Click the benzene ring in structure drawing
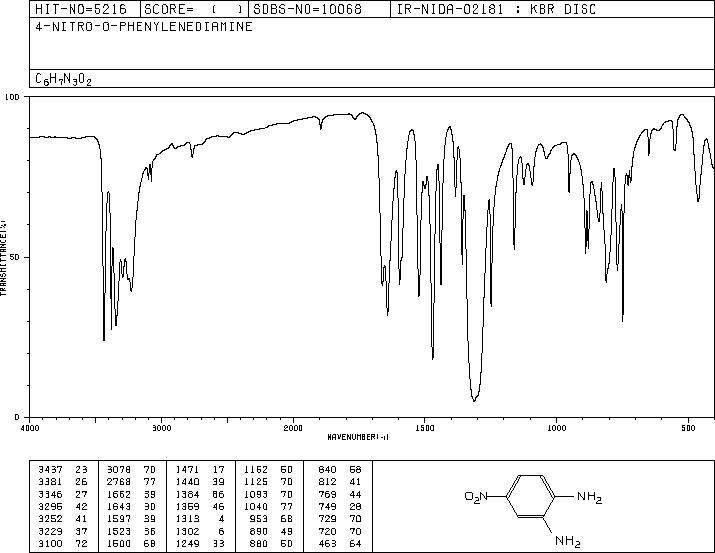Viewport: 715px width, 553px height. click(x=530, y=496)
